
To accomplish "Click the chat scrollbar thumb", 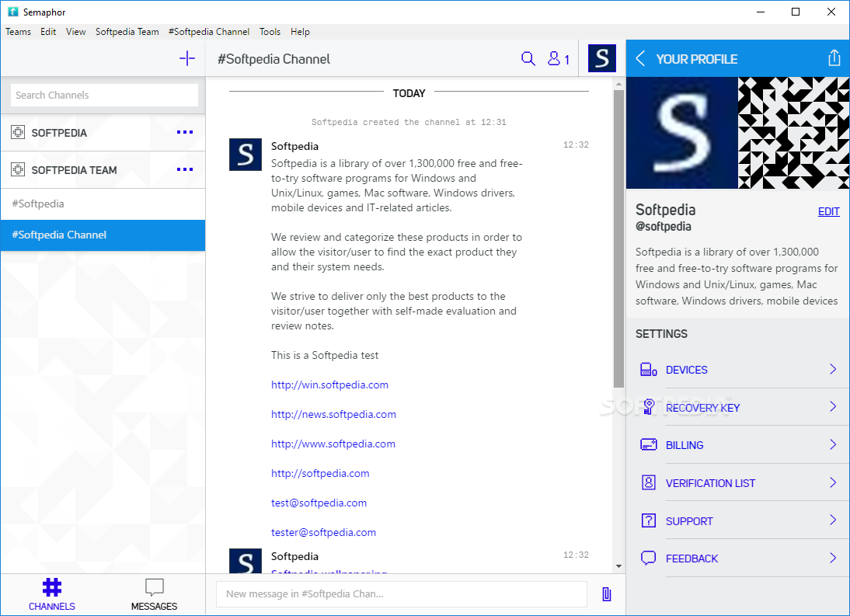I will [x=618, y=238].
